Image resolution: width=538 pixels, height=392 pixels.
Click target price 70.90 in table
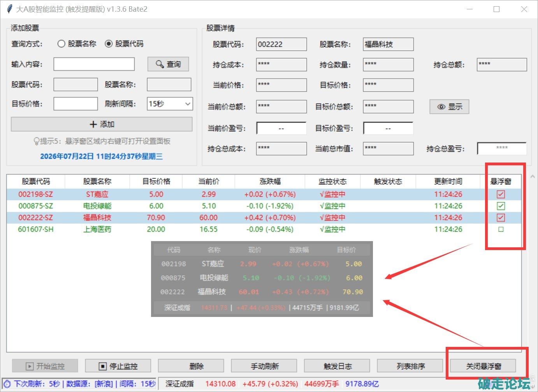156,218
